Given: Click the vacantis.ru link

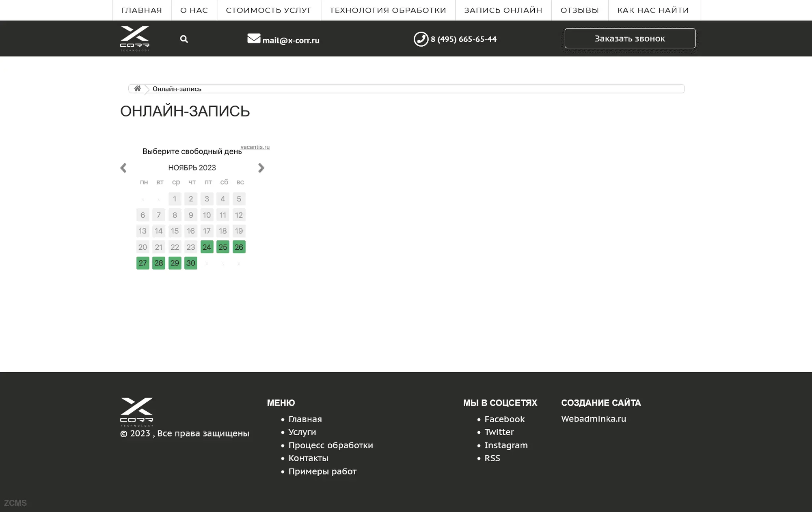Looking at the screenshot, I should (255, 147).
